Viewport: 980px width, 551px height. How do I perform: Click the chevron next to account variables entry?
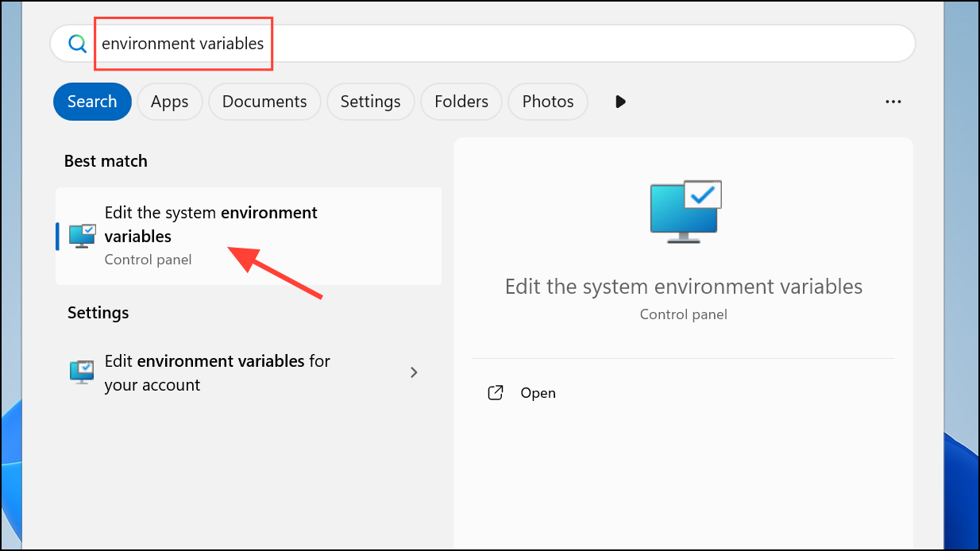click(x=414, y=372)
